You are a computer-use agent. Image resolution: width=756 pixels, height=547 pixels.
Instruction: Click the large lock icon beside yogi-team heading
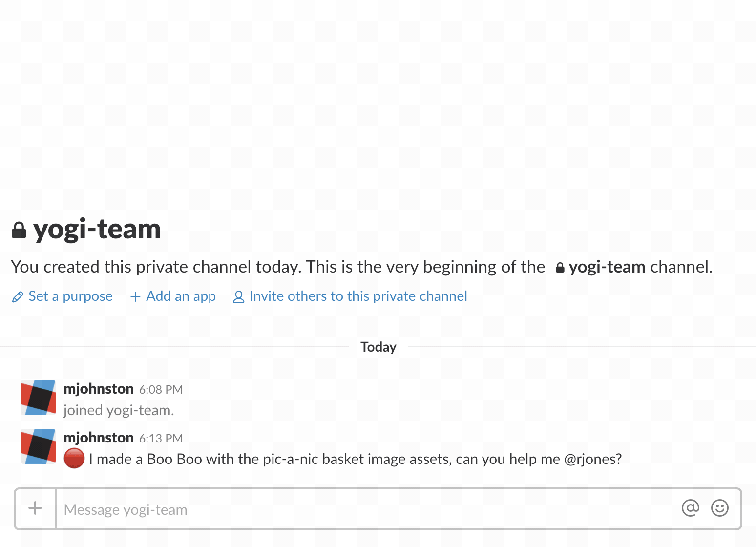click(x=19, y=230)
